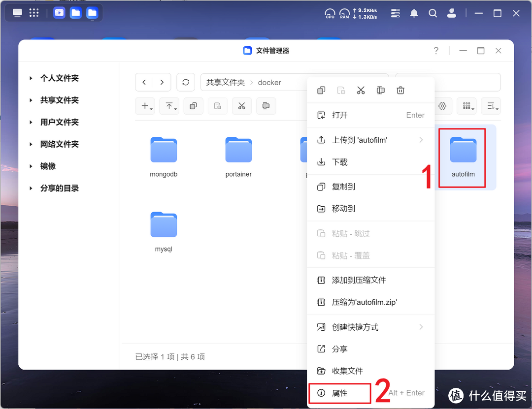Viewport: 532px width, 409px height.
Task: Click the upload icon in the toolbar
Action: (x=169, y=106)
